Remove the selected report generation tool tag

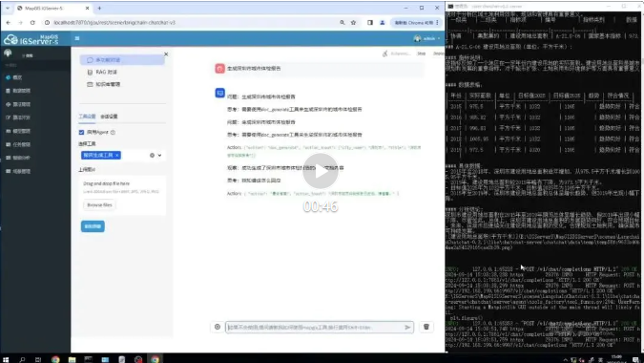pos(117,155)
